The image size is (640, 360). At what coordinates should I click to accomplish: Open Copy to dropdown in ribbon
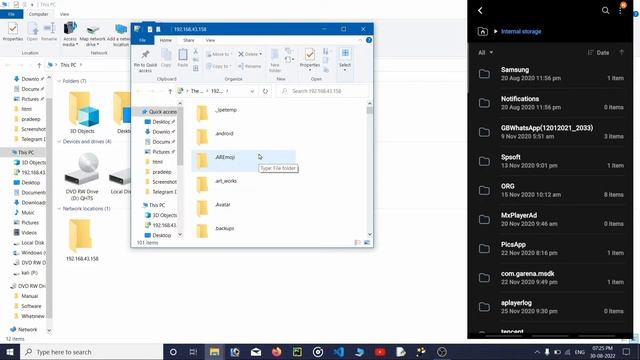click(x=218, y=66)
